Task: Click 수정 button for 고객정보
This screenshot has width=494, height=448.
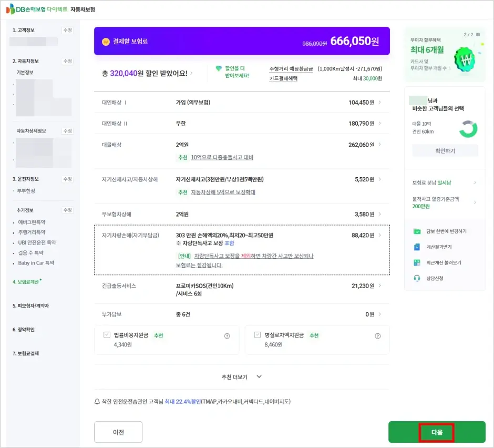Action: (x=68, y=30)
